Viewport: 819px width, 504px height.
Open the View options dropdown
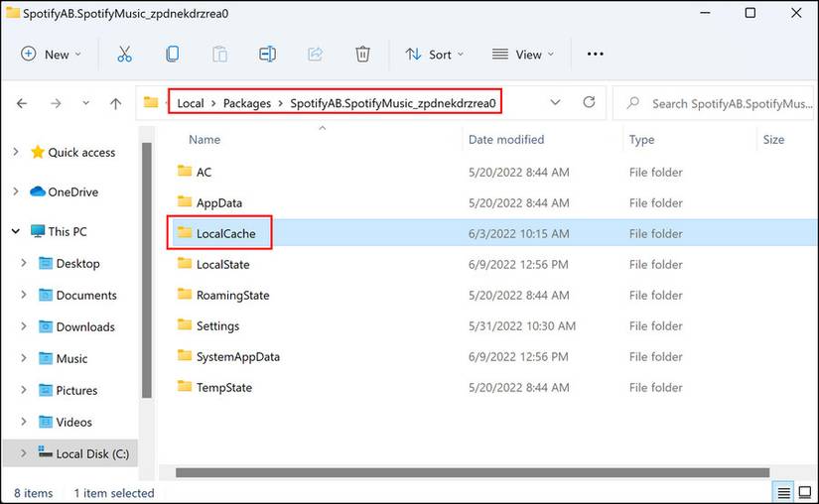coord(523,55)
